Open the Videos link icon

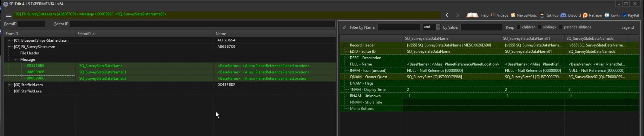[493, 15]
